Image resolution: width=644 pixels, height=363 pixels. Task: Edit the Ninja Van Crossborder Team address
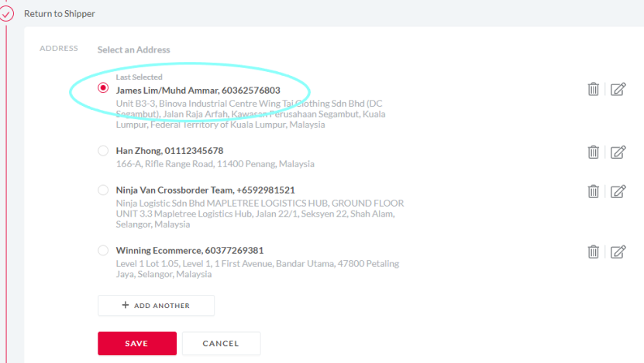[618, 191]
